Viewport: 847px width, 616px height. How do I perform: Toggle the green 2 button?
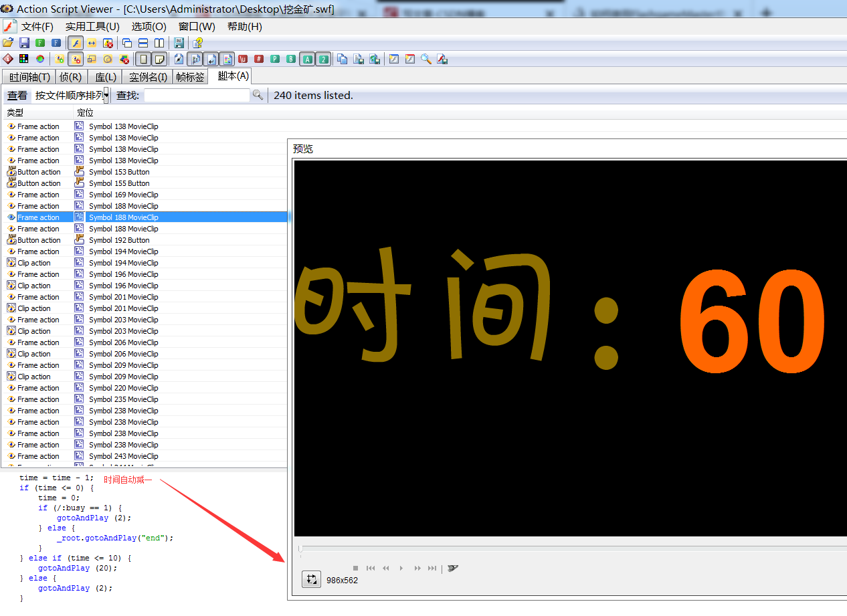coord(323,59)
